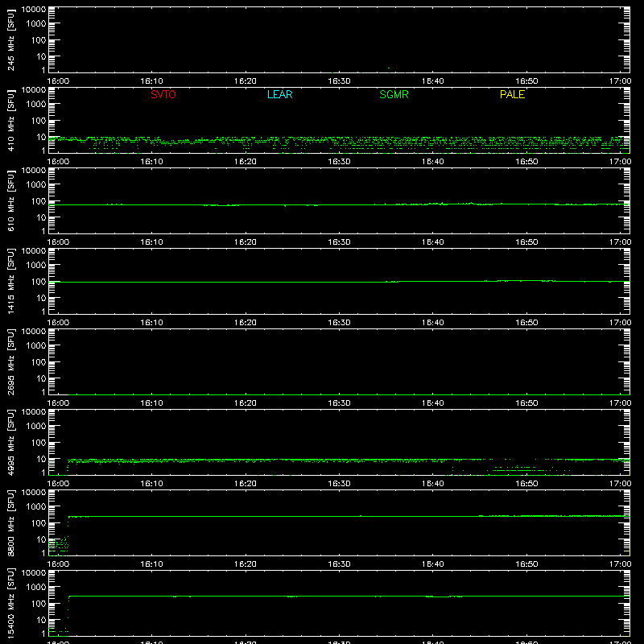Click 16:00 time label below 245 MHz plot
Image resolution: width=644 pixels, height=644 pixels.
58,81
